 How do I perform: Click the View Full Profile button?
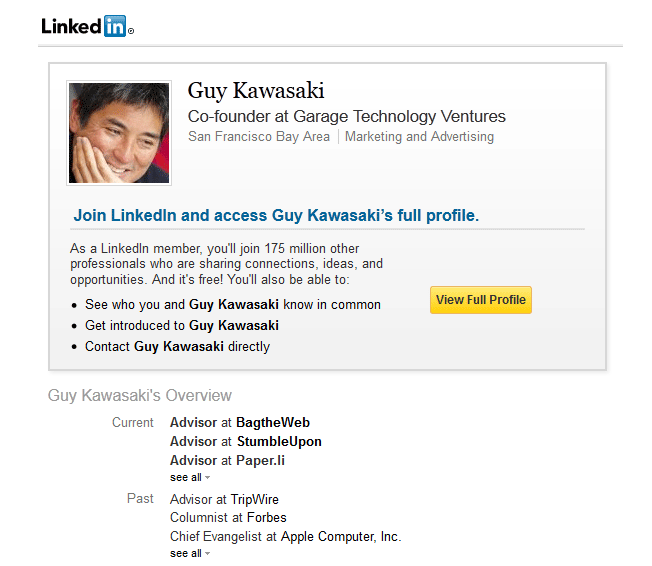(481, 300)
